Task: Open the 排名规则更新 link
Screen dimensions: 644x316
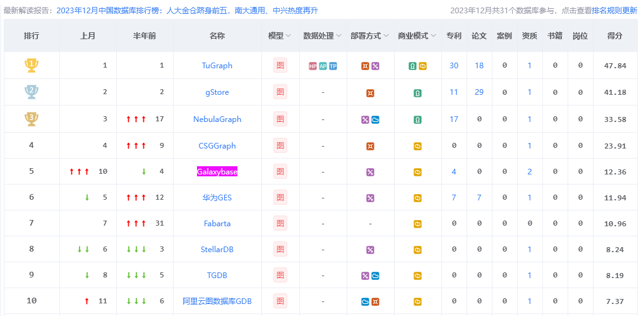Action: (614, 11)
